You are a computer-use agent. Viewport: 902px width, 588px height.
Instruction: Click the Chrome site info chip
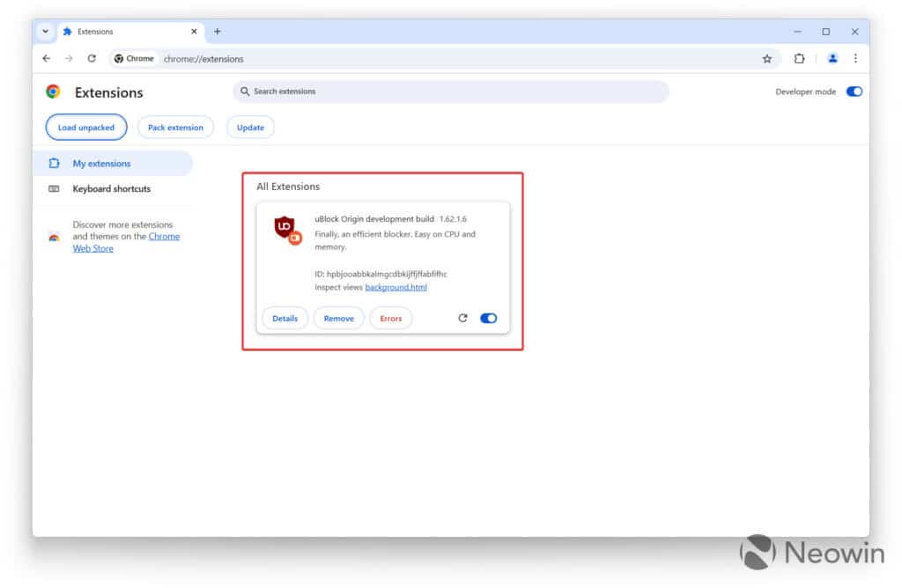point(134,59)
